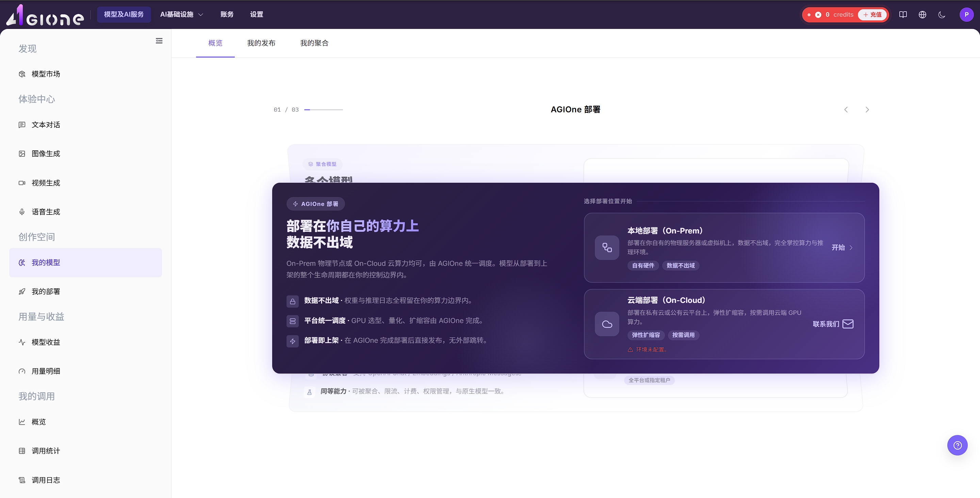
Task: Open 图像生成 in the sidebar
Action: (86, 154)
